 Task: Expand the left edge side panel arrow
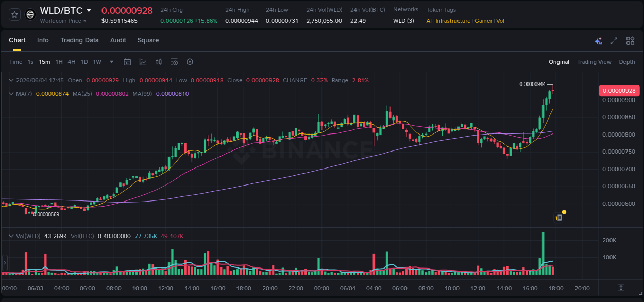pos(5,263)
